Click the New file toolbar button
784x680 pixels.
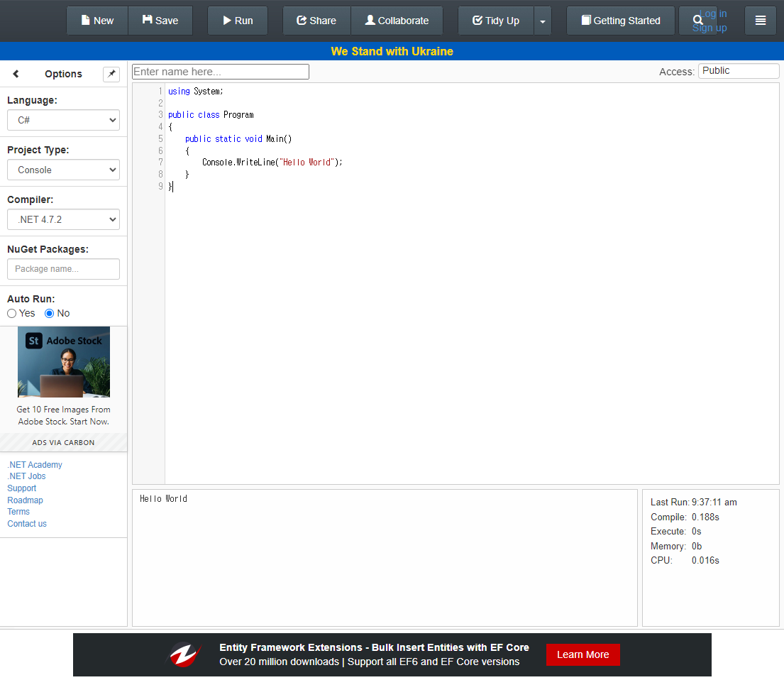coord(97,21)
